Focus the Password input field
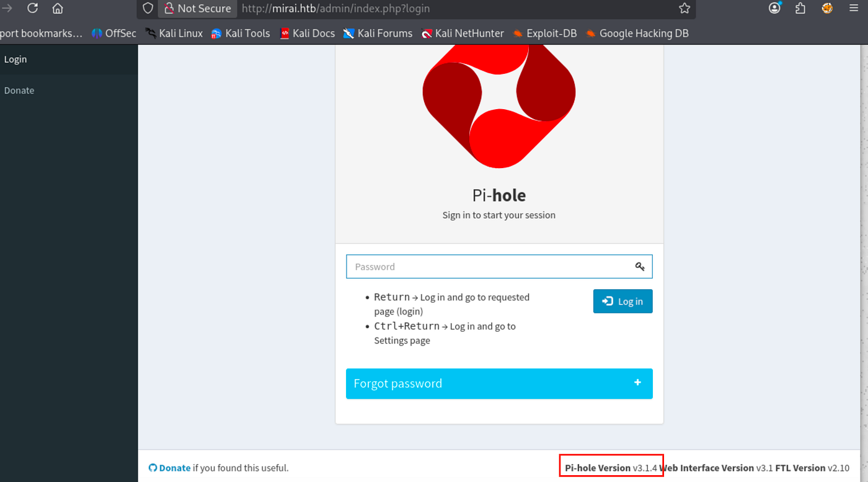This screenshot has width=868, height=482. [499, 267]
